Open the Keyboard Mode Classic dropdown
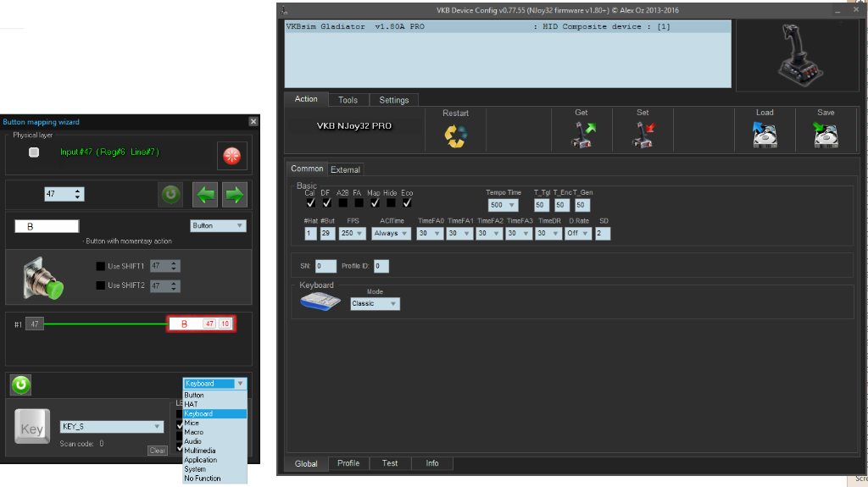This screenshot has height=487, width=868. (x=375, y=304)
